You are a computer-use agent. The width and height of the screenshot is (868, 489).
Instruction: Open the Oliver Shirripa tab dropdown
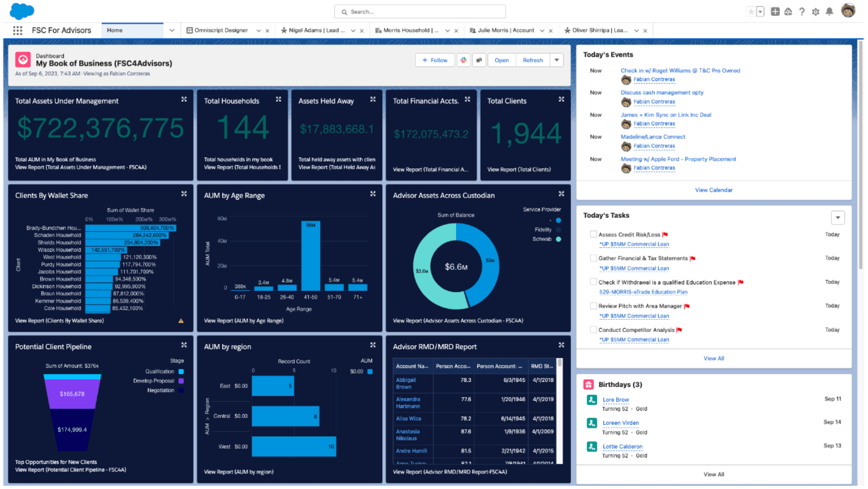tap(636, 31)
